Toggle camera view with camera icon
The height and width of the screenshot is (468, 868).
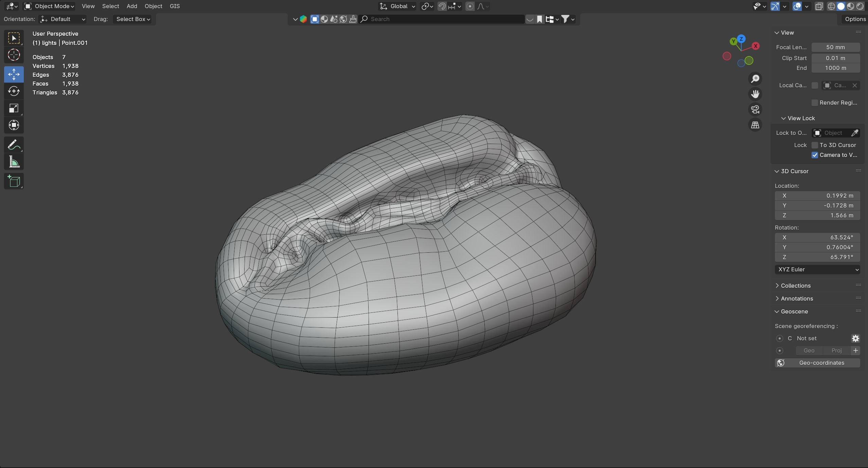[755, 109]
